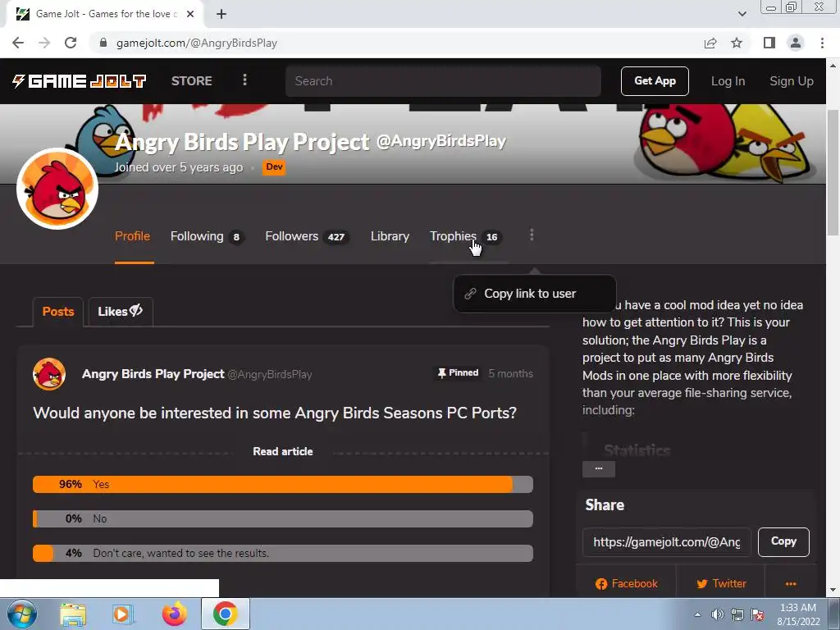The height and width of the screenshot is (630, 840).
Task: Click the Copy button in Share
Action: pyautogui.click(x=783, y=541)
